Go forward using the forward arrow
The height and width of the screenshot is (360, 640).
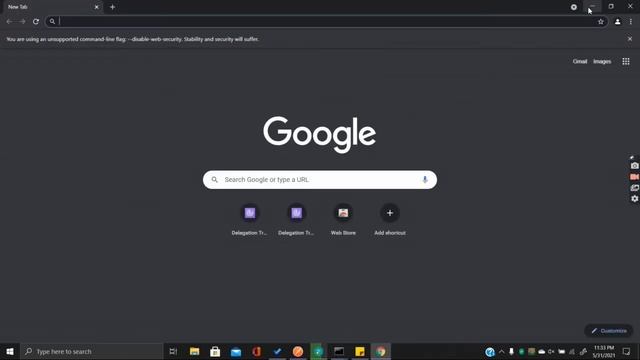[22, 22]
